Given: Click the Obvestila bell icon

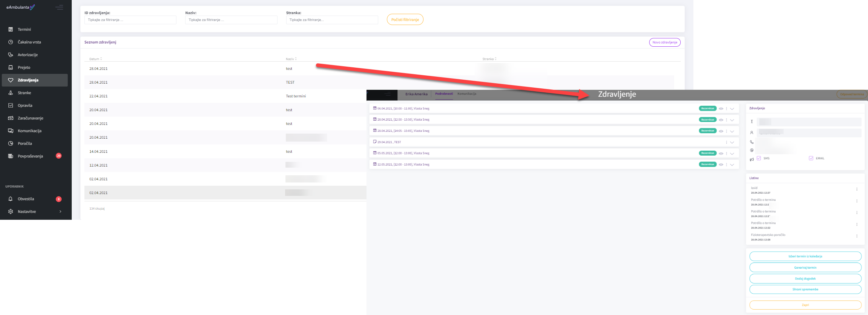Looking at the screenshot, I should tap(11, 199).
